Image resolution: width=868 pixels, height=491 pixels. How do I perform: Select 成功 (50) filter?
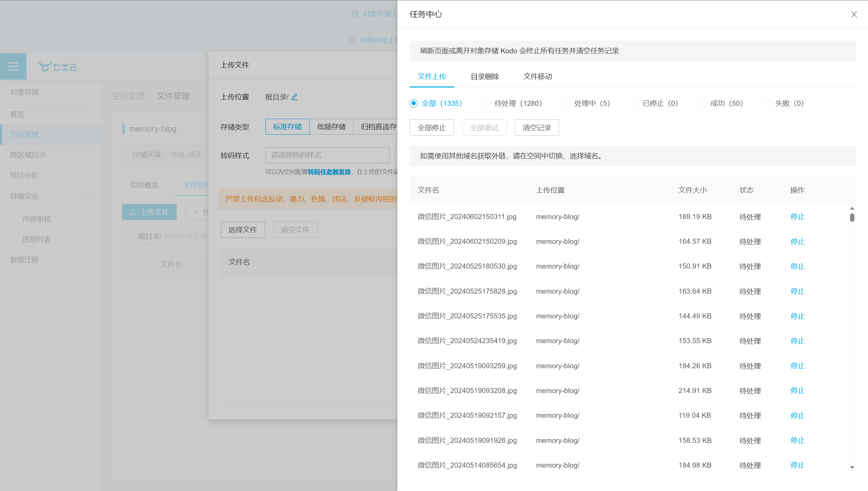(x=721, y=103)
